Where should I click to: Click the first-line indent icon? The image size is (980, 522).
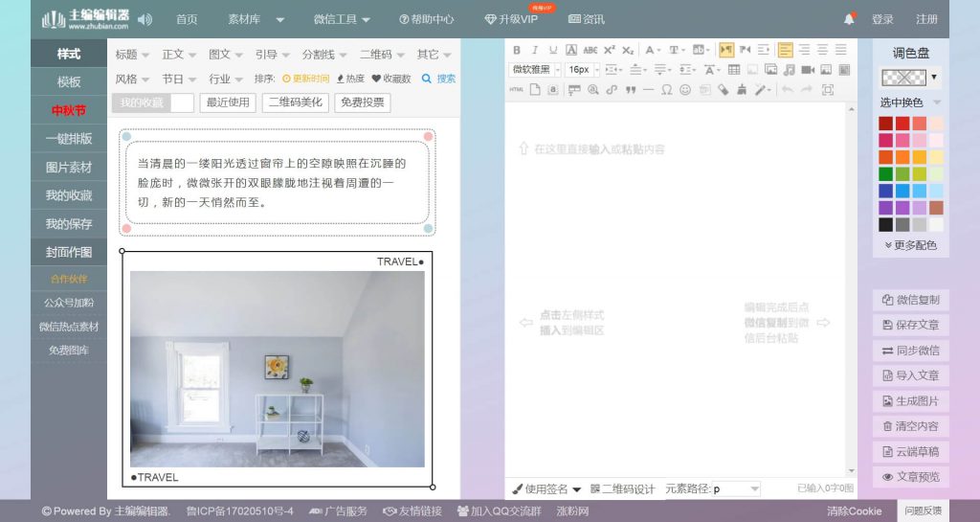tap(764, 50)
